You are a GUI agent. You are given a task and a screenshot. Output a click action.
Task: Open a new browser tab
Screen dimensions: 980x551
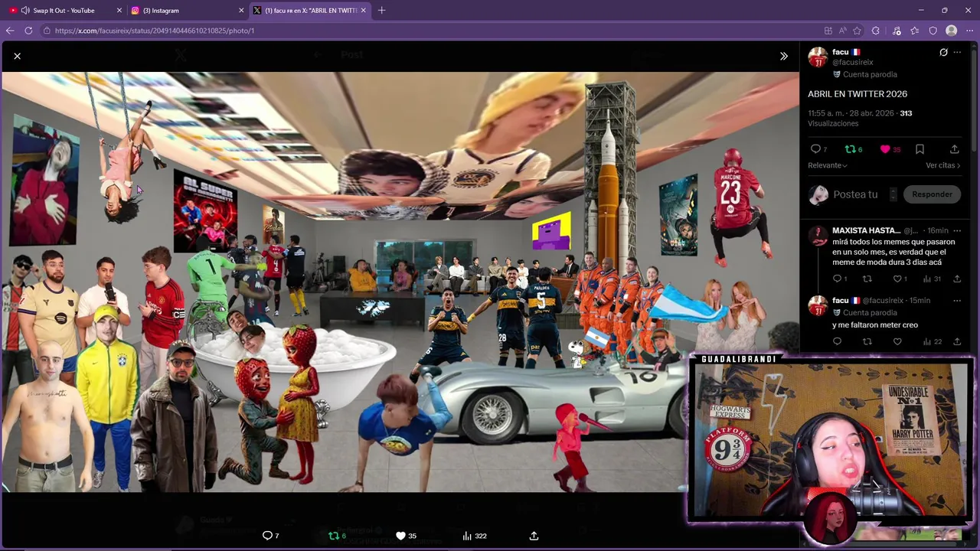(x=381, y=10)
